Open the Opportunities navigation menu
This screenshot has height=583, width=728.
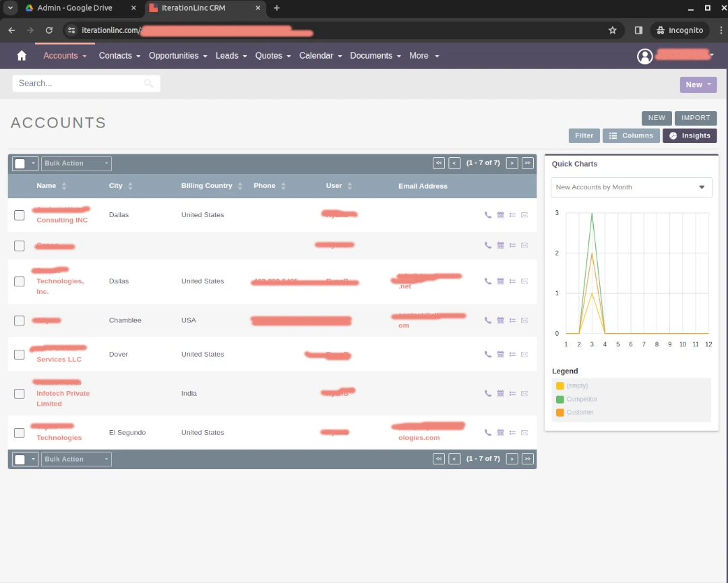pyautogui.click(x=178, y=56)
